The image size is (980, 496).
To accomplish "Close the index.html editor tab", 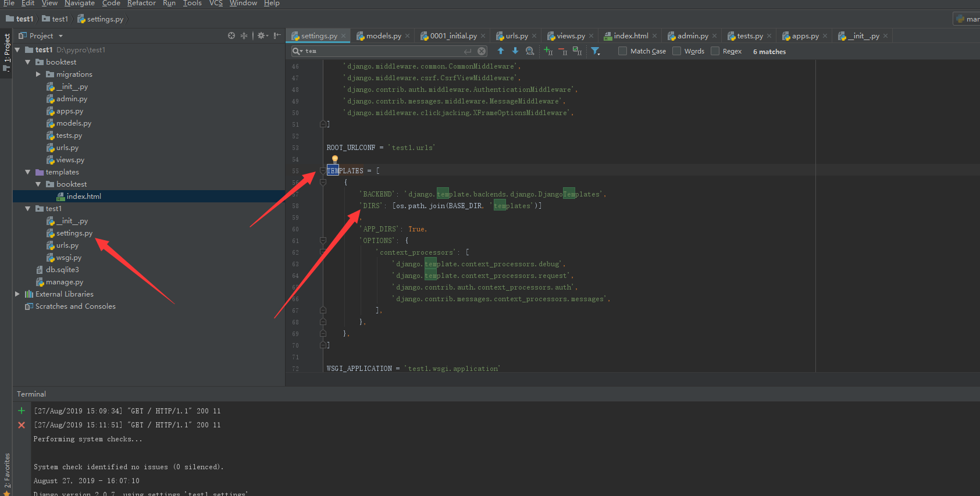I will tap(655, 36).
